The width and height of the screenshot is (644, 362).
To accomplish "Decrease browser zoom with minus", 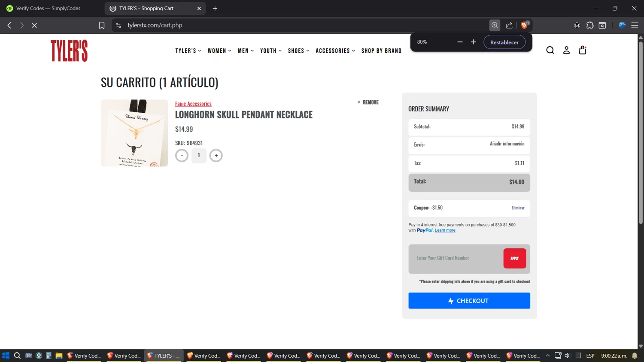I will [x=460, y=42].
